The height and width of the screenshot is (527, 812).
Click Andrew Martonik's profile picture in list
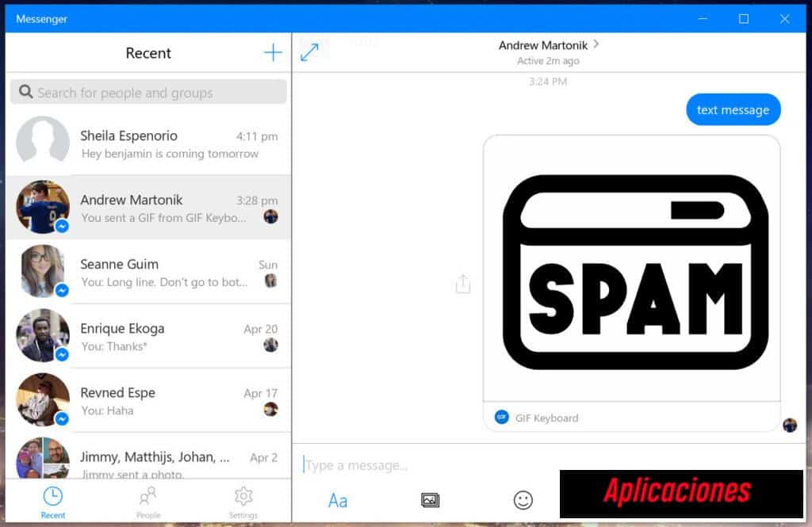43,207
